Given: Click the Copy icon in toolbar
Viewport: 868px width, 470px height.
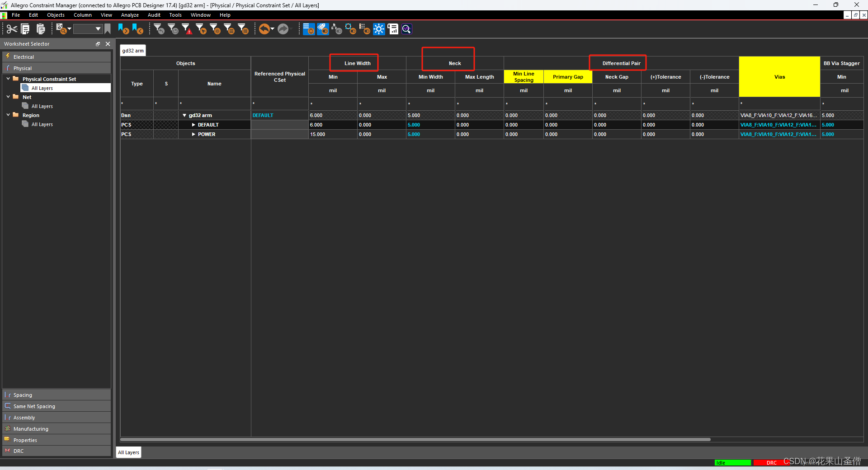Looking at the screenshot, I should pyautogui.click(x=26, y=29).
